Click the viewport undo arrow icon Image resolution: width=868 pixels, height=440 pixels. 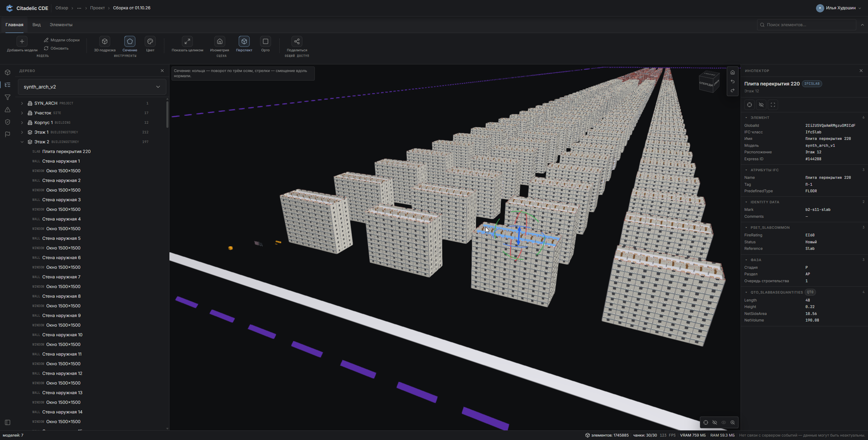pyautogui.click(x=733, y=82)
